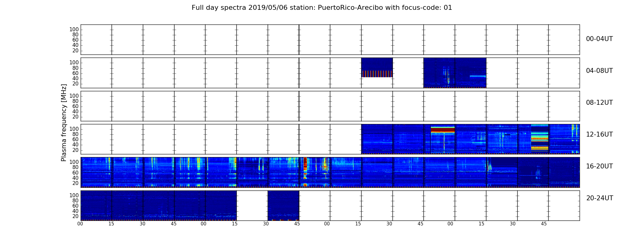Click the '100' tick of the 00-04UT row
Screen dimensions: 644x245
click(74, 30)
